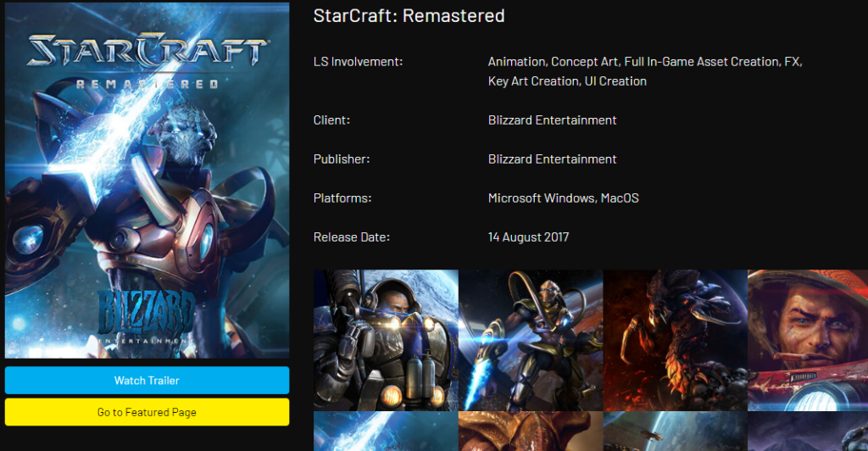Viewport: 868px width, 451px height.
Task: Click the Publisher value Blizzard Entertainment
Action: [x=552, y=159]
